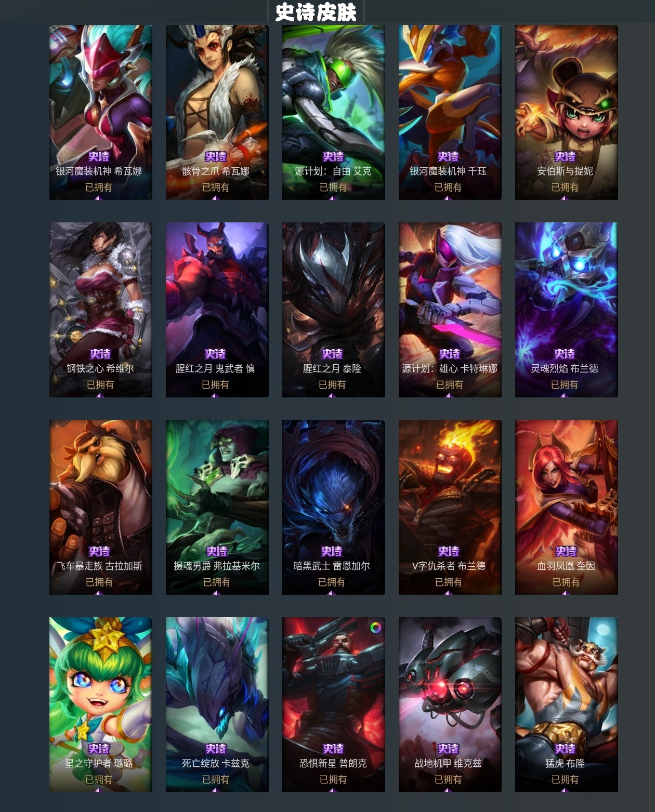Select the 灵魂烈焰 布兰德 skin
Screen dimensions: 655x812
tap(567, 310)
